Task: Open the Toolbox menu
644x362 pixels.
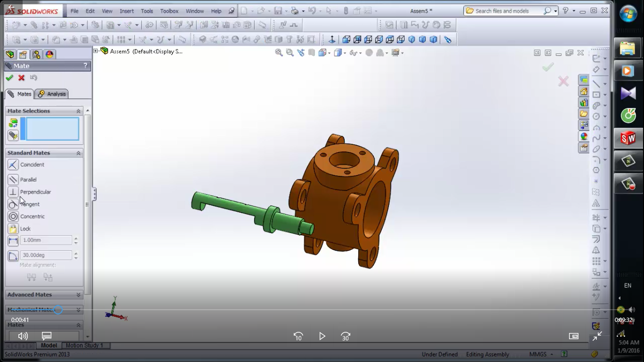Action: click(169, 11)
